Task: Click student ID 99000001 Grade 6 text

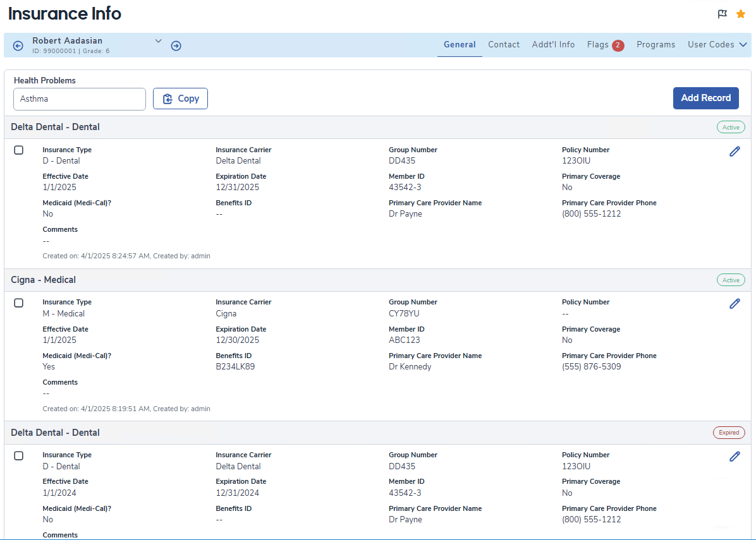Action: tap(71, 51)
